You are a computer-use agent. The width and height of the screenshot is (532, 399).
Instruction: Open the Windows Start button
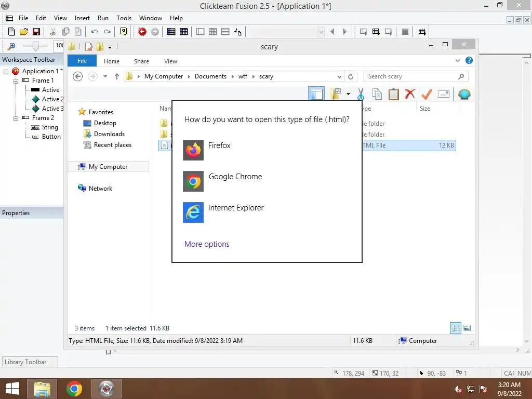coord(12,389)
